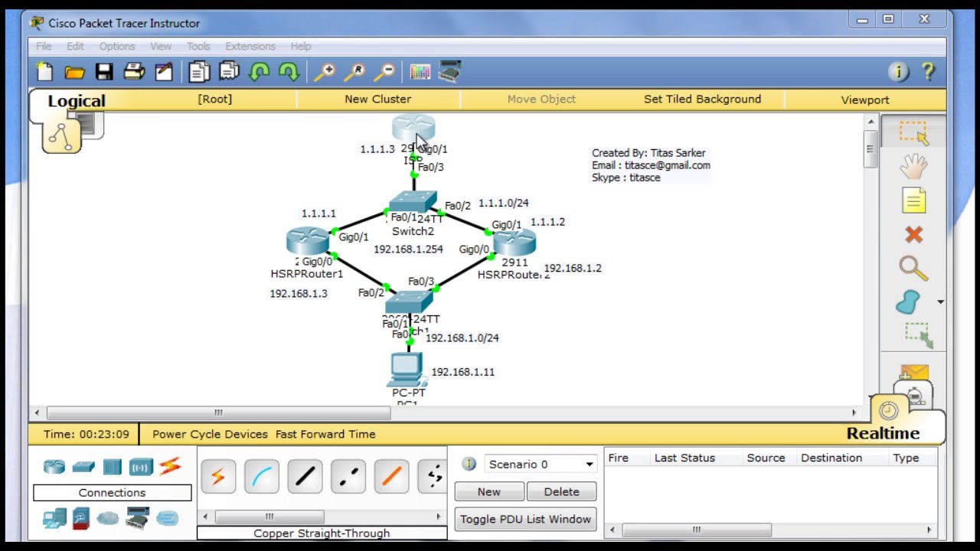Click Toggle PDU List Window
The height and width of the screenshot is (551, 980).
point(525,519)
